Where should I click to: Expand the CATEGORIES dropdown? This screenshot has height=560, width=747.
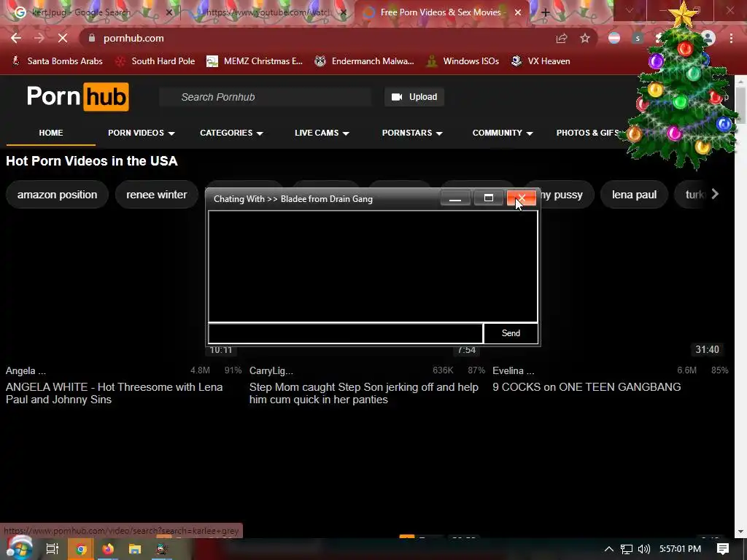pos(231,133)
